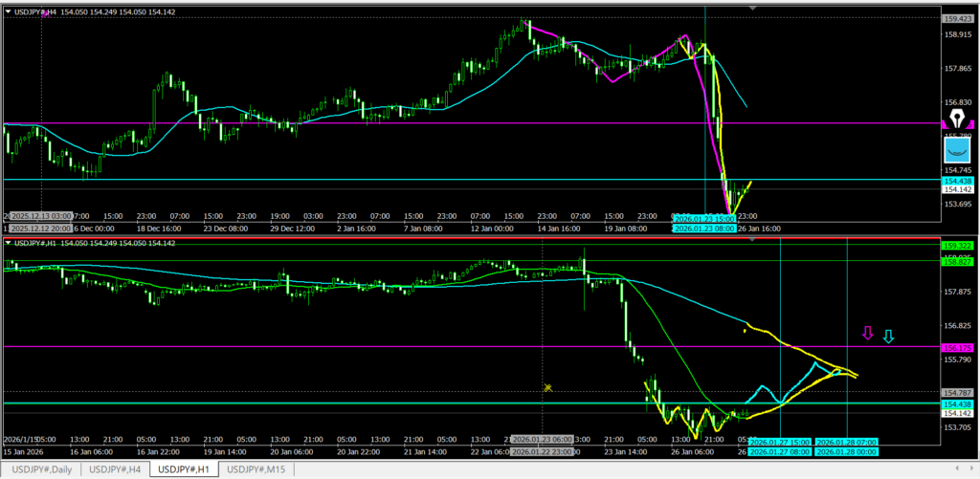Click the 2026.01.23 08:00 date label

point(703,229)
